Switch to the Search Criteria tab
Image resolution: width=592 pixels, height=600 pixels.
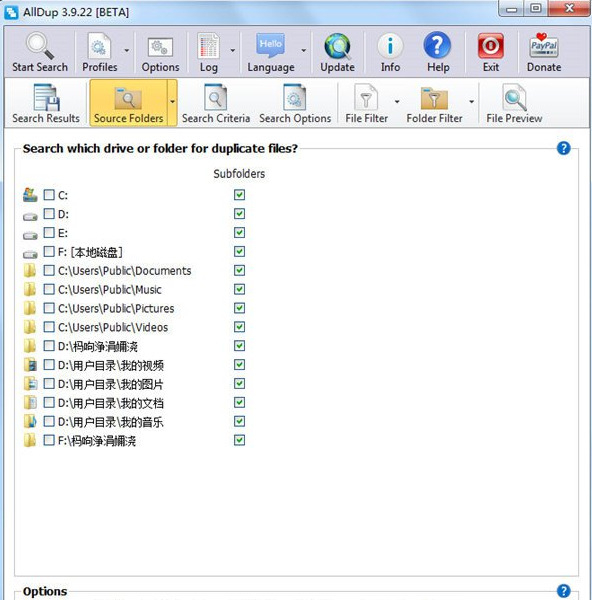point(216,103)
